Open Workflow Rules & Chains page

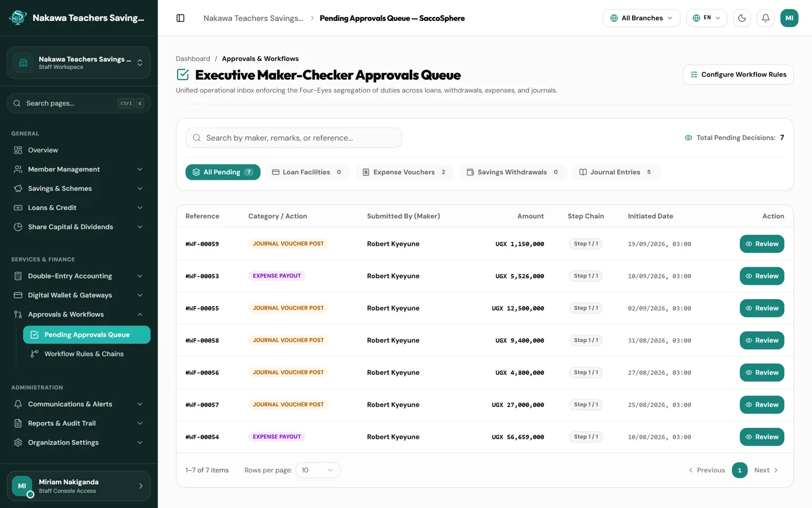(87, 354)
